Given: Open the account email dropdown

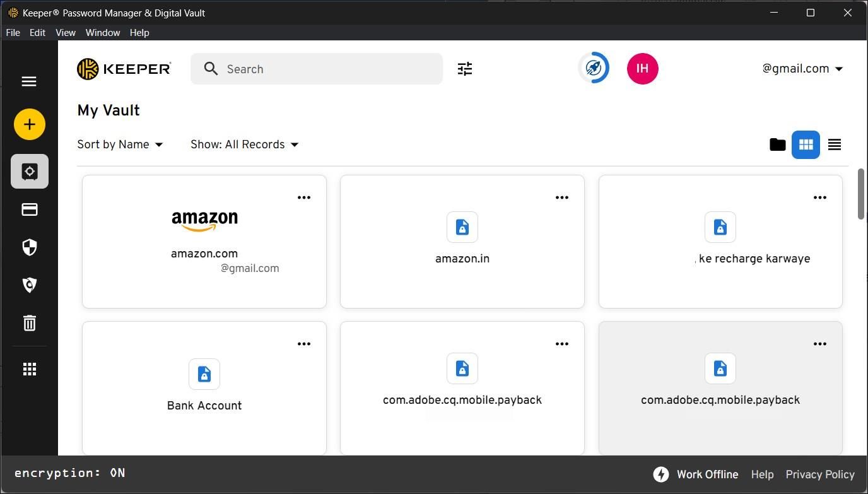Looking at the screenshot, I should tap(802, 69).
